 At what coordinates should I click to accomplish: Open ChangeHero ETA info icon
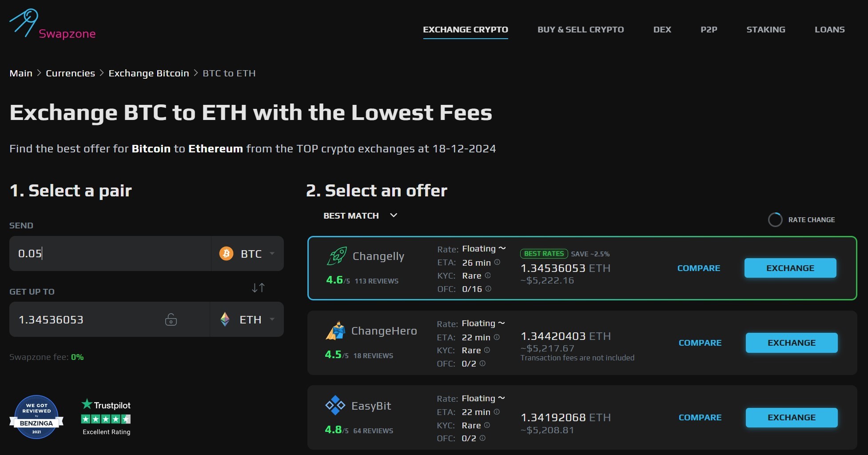pos(497,337)
